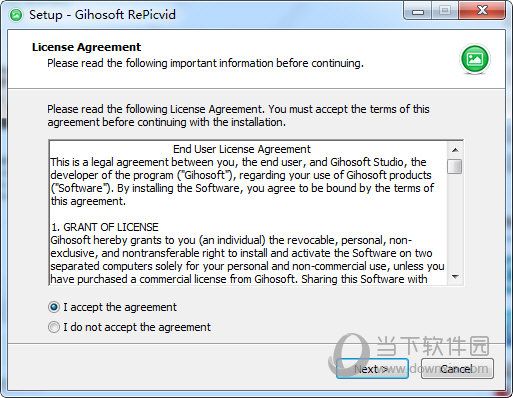Close the Setup window
This screenshot has width=513, height=398.
[482, 11]
